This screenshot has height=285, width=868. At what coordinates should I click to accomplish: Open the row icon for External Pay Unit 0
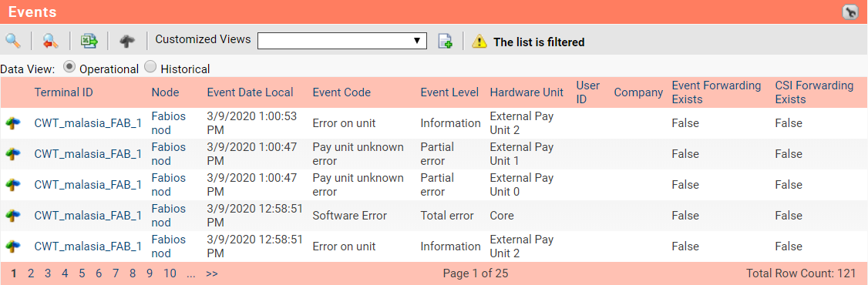(x=13, y=185)
